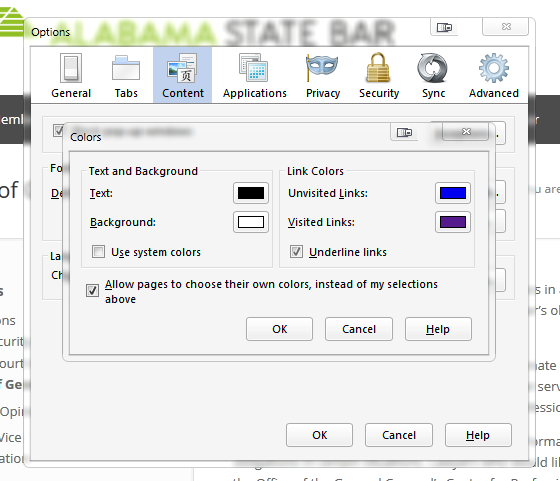Click the Options window title bar icon
The width and height of the screenshot is (560, 481).
point(444,27)
